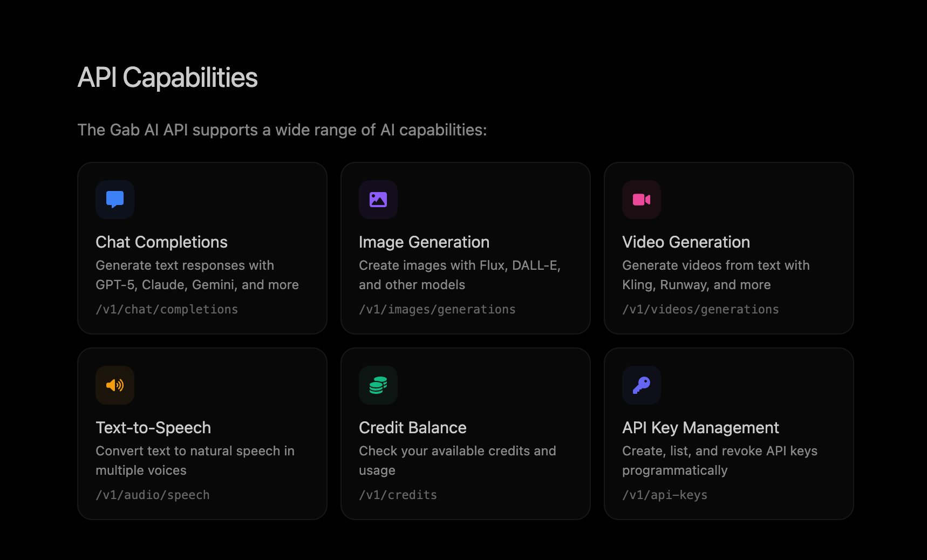Image resolution: width=927 pixels, height=560 pixels.
Task: Open the Image Generation card title
Action: (424, 242)
